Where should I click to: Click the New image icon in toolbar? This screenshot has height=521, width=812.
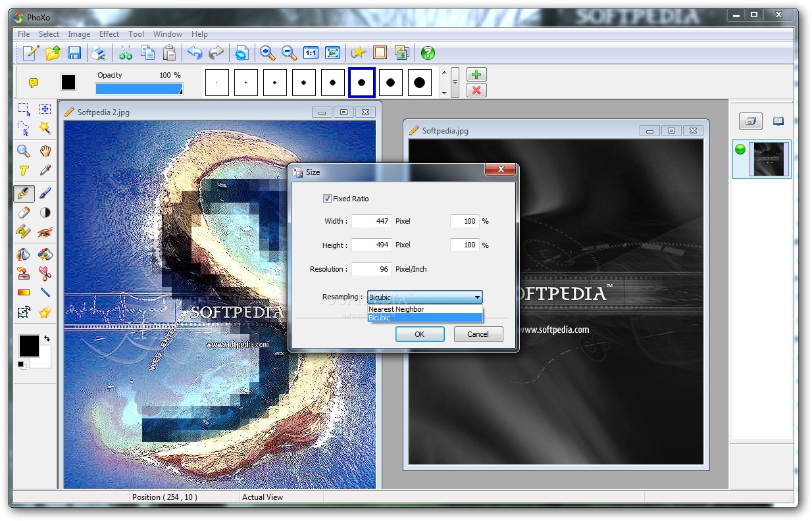tap(31, 53)
